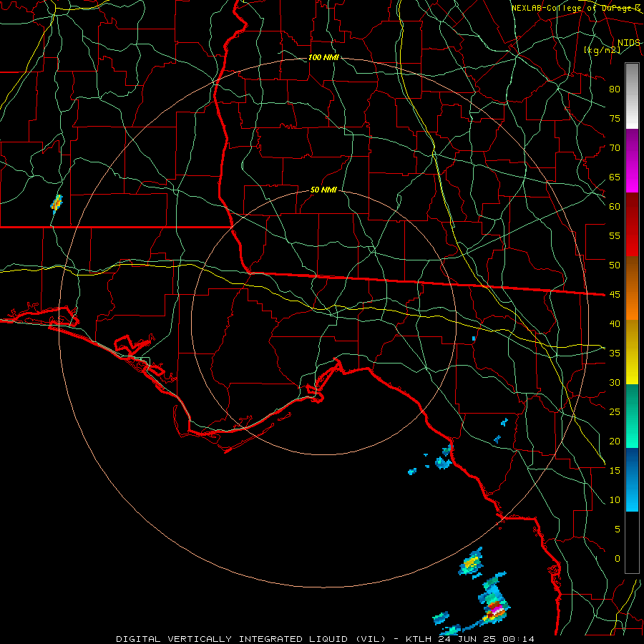Click the scale value 80

[615, 89]
